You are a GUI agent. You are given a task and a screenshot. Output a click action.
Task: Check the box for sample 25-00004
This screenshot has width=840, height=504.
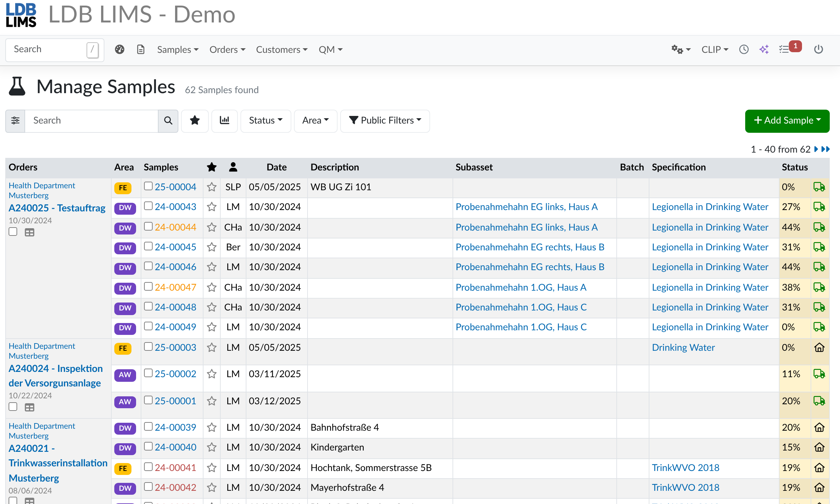(148, 186)
